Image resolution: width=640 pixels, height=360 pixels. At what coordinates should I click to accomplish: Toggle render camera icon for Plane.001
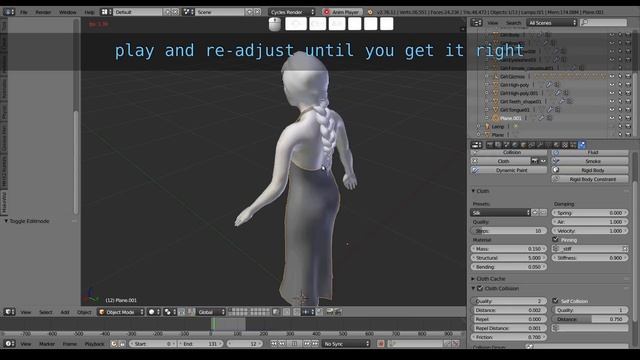tap(628, 118)
